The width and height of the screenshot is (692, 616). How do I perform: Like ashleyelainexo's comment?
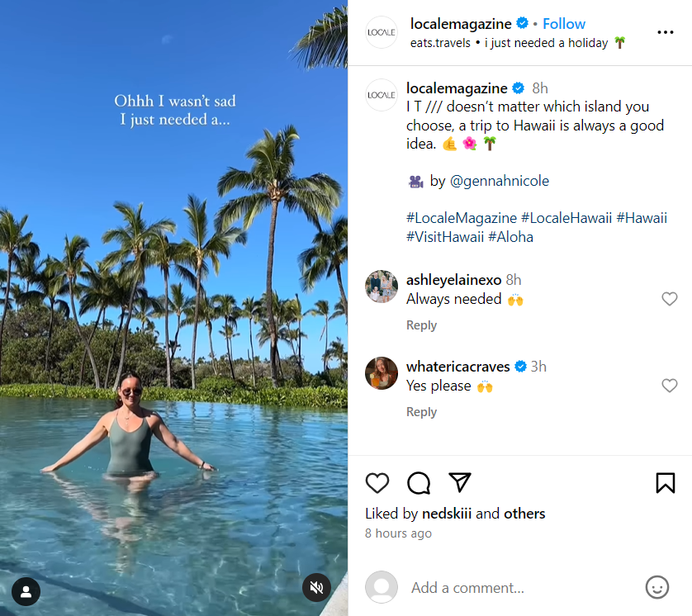670,299
